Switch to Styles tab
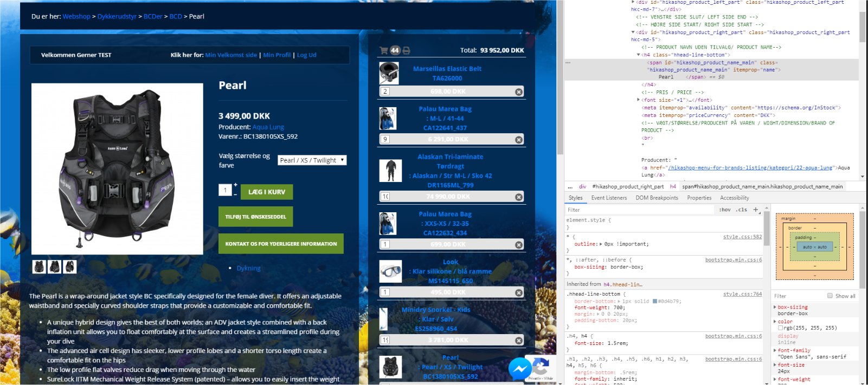Viewport: 868px width, 385px height. point(576,198)
